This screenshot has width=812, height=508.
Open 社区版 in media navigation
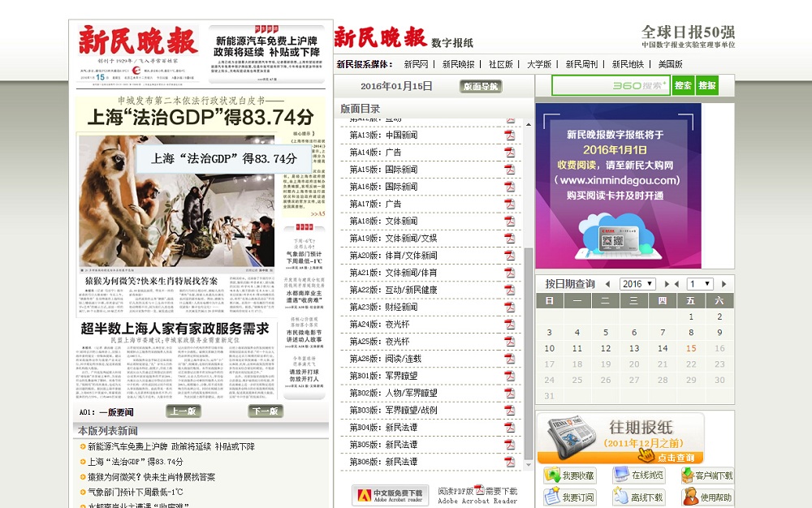pos(501,64)
